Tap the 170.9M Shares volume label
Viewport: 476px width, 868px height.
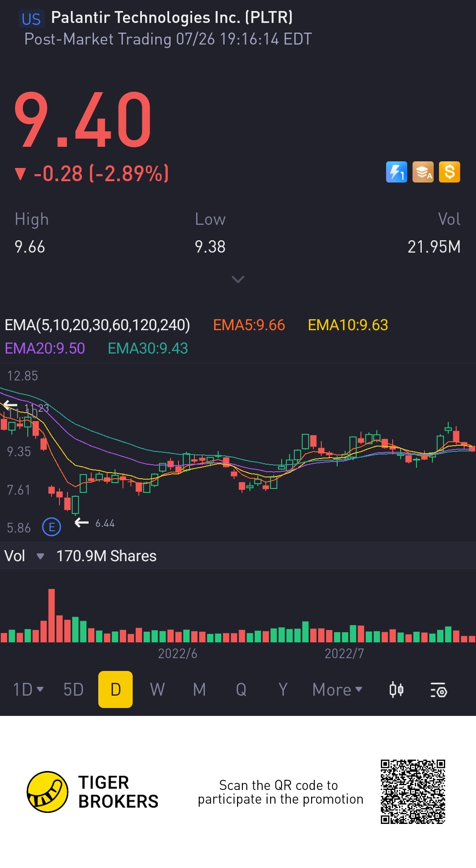106,556
